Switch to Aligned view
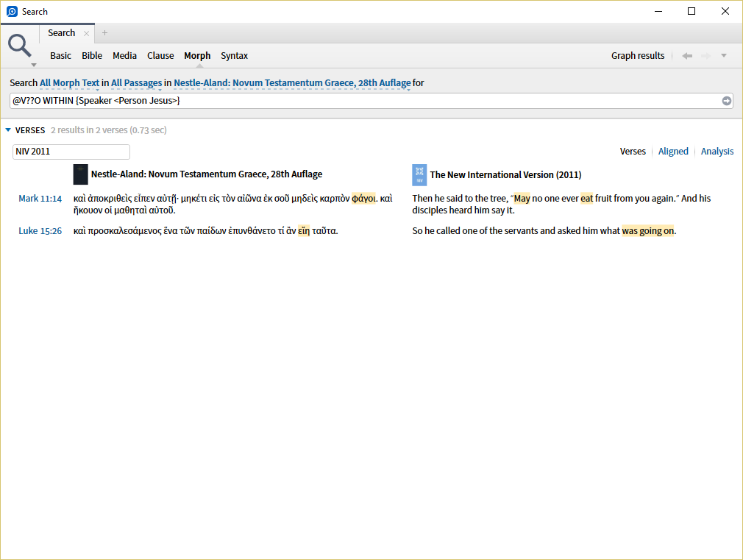The image size is (743, 560). point(673,152)
